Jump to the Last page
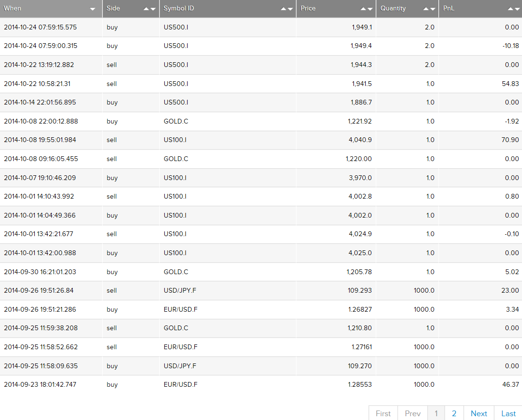 click(508, 413)
